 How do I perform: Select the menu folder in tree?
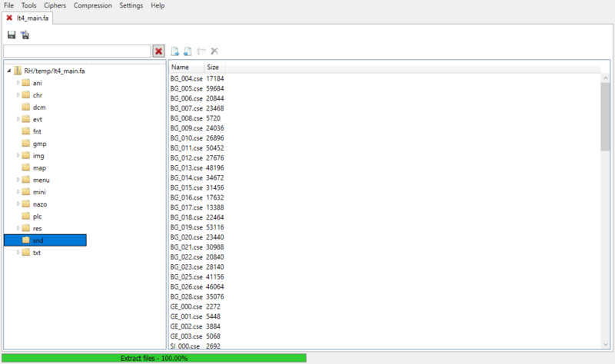coord(41,180)
